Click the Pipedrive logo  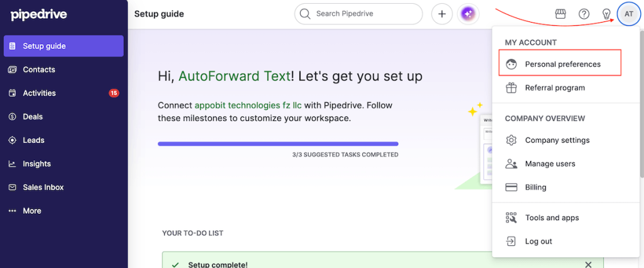(38, 15)
